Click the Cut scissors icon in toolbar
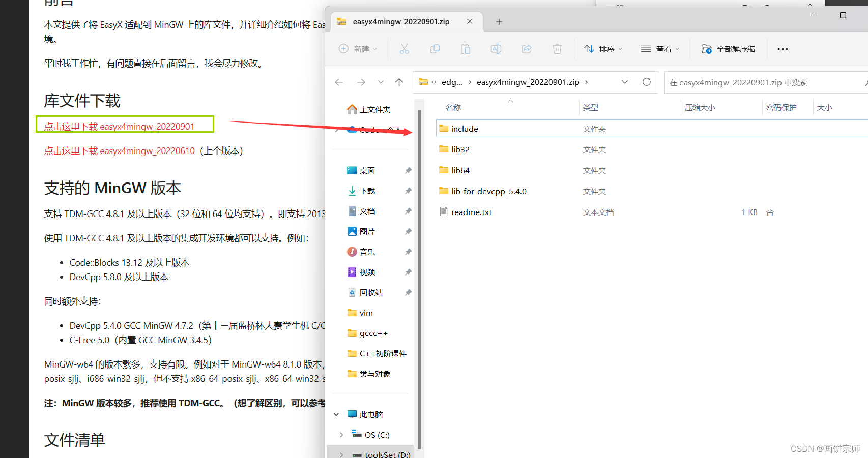This screenshot has height=458, width=868. 404,49
